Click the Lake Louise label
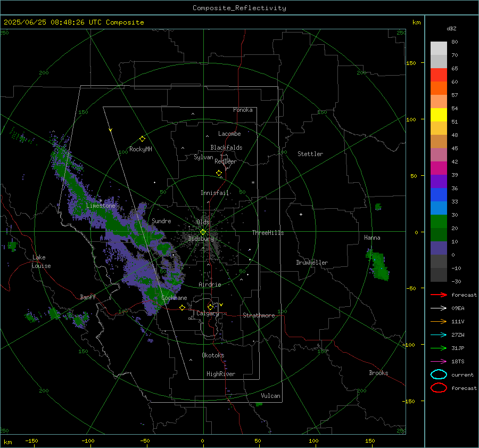The image size is (479, 448). pos(41,262)
